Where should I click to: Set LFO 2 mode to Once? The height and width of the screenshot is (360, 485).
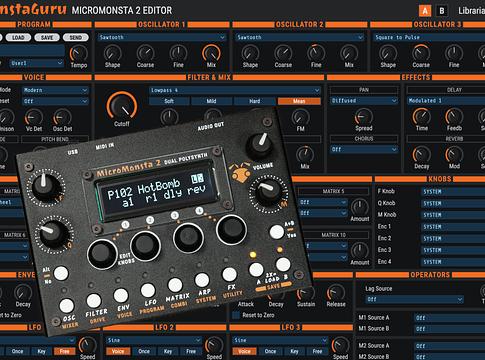click(144, 351)
